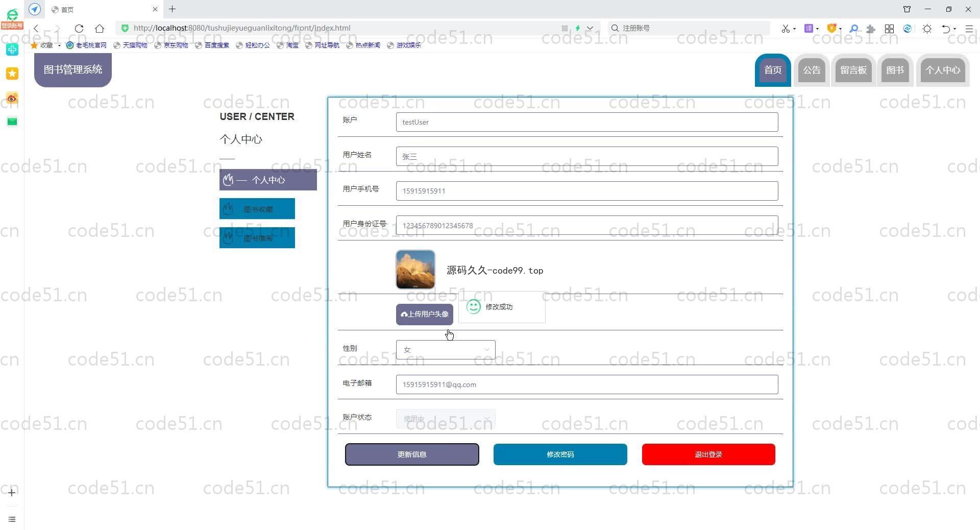
Task: Go to the 图书 navigation tab
Action: (895, 70)
